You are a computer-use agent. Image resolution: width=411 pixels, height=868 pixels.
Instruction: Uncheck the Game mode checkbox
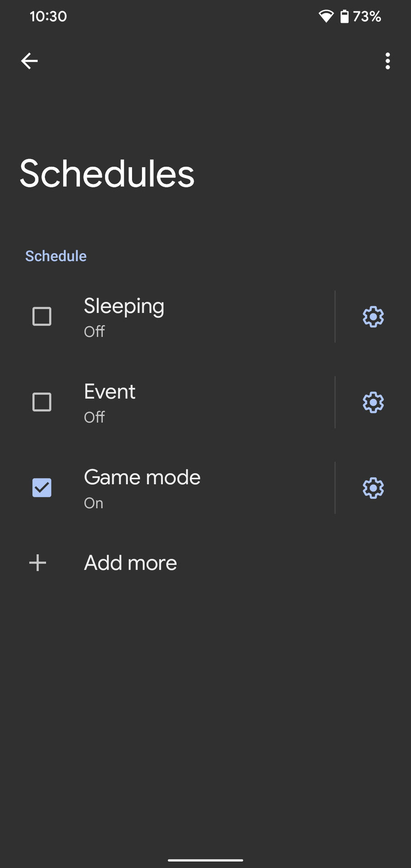coord(42,488)
